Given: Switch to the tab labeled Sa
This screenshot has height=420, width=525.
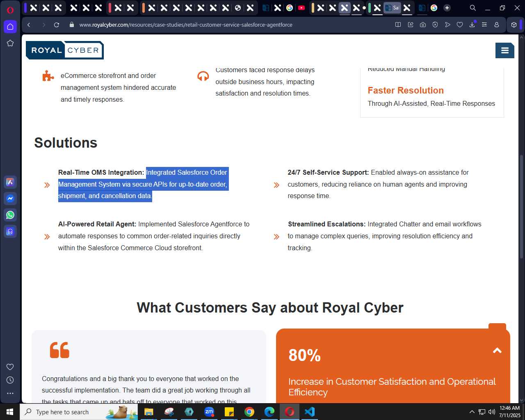Looking at the screenshot, I should [392, 8].
